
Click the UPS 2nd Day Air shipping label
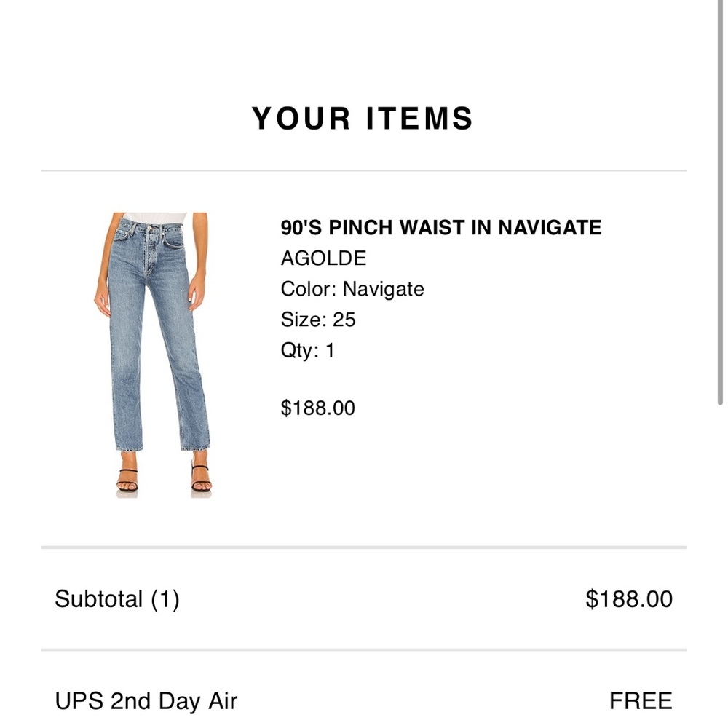click(146, 700)
